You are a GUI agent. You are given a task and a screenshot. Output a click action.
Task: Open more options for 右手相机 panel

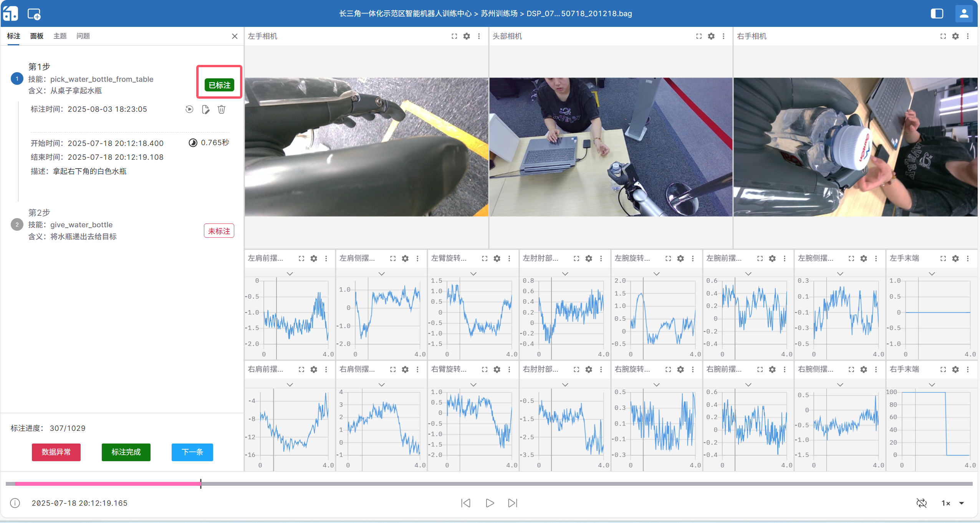[968, 36]
